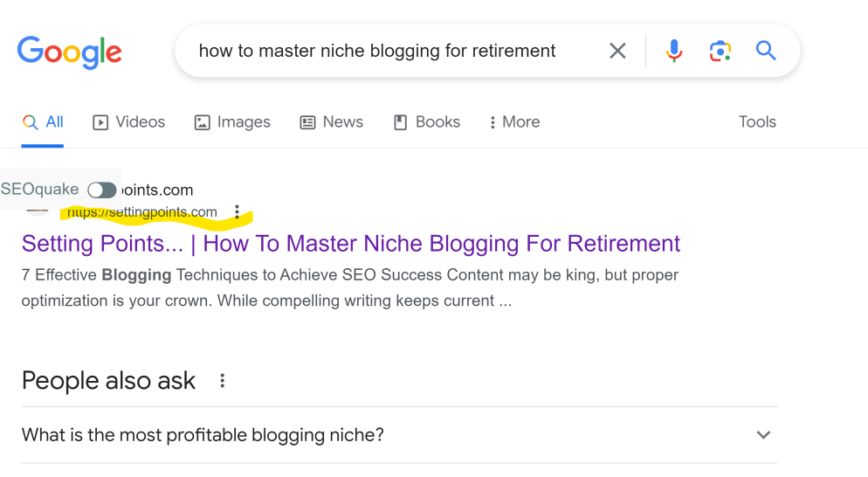The width and height of the screenshot is (868, 477).
Task: Switch to the Videos tab
Action: [x=129, y=122]
